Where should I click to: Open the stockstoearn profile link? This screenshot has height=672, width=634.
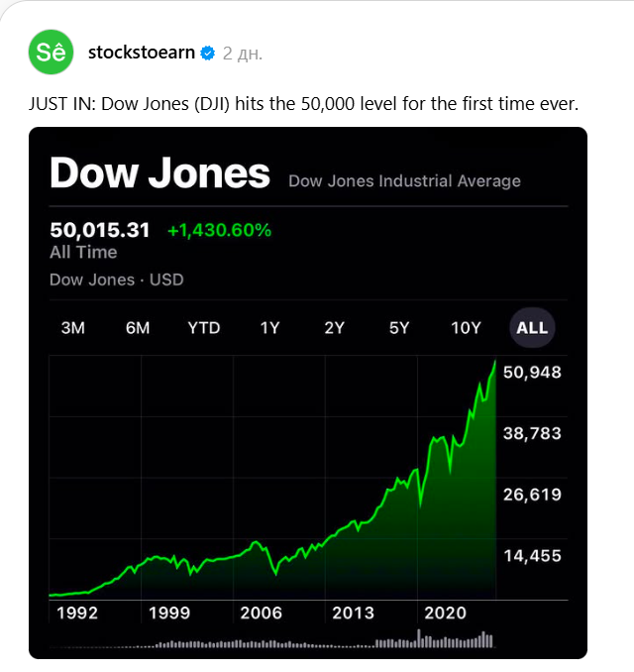pyautogui.click(x=141, y=53)
